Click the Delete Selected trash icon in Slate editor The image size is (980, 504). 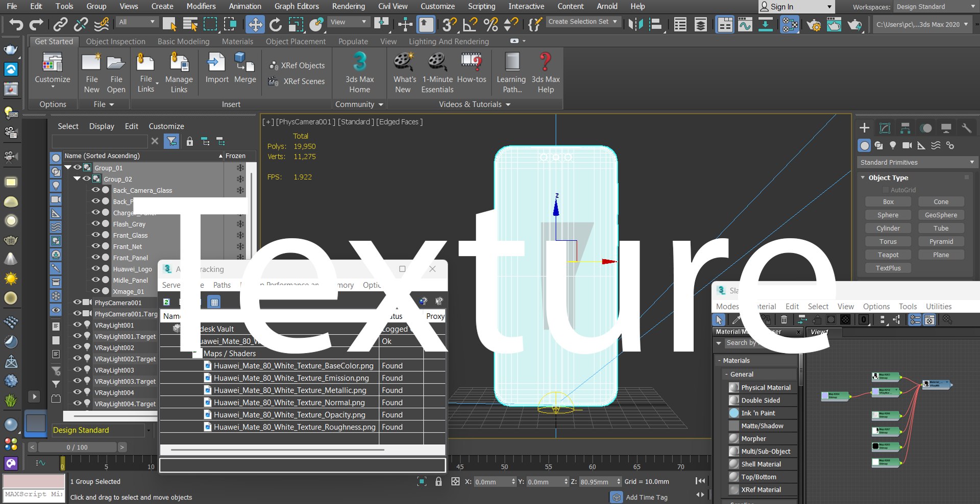point(784,320)
